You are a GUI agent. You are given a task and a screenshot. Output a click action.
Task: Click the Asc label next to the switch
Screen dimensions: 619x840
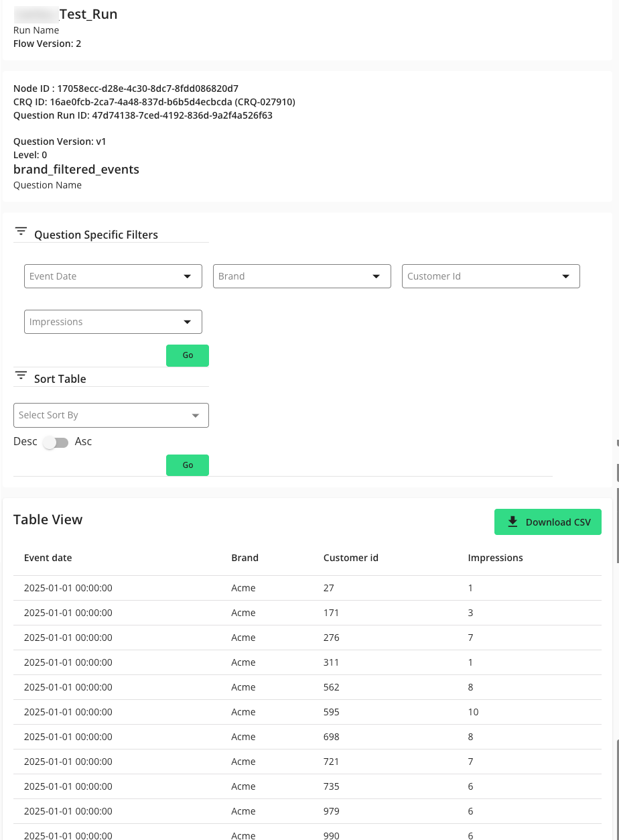pyautogui.click(x=83, y=442)
